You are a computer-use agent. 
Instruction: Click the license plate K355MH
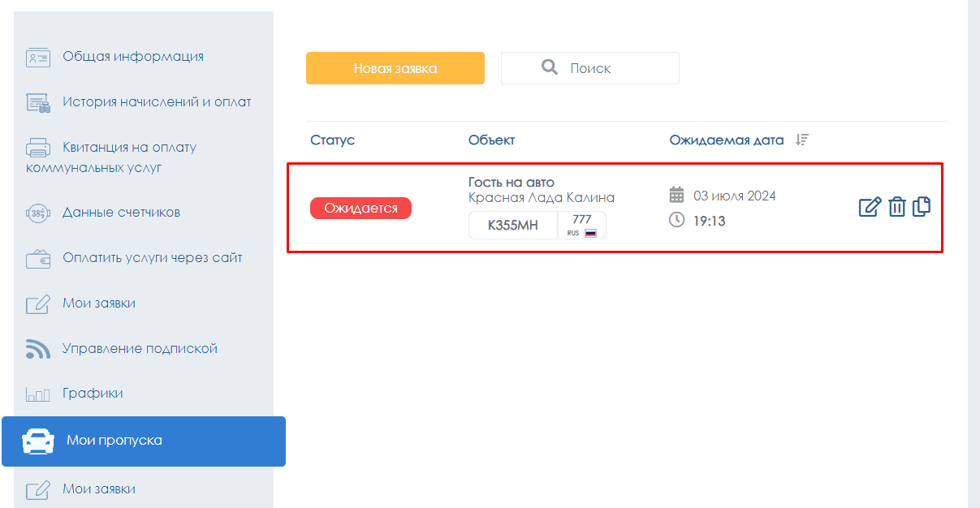tap(512, 226)
